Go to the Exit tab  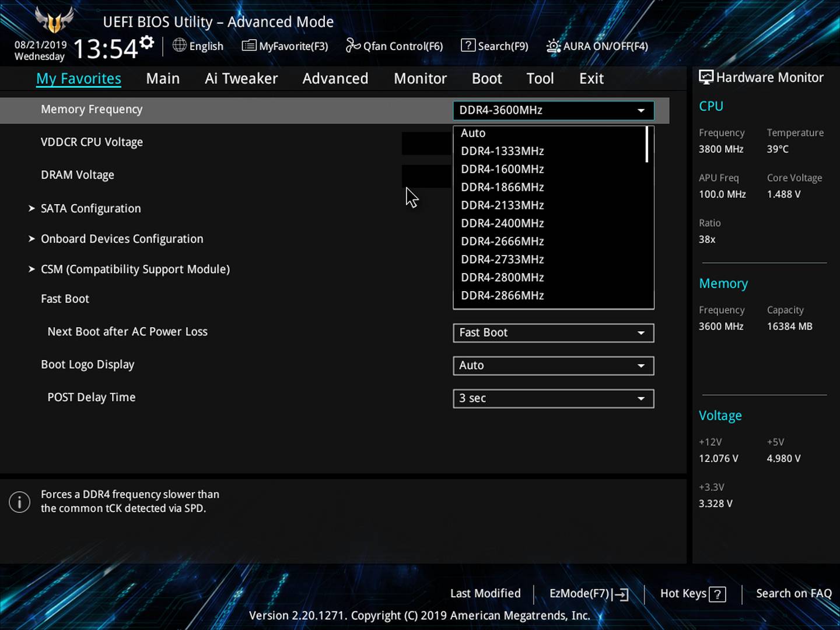(591, 79)
